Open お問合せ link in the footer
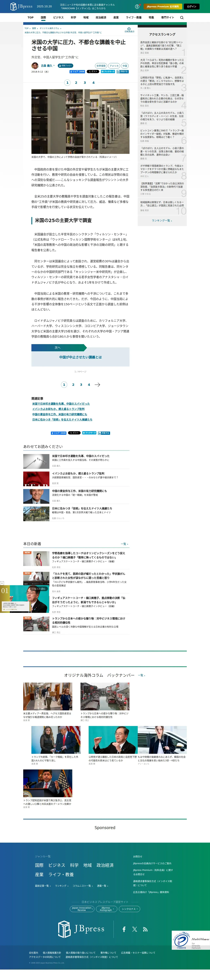210x980 pixels. click(138, 856)
